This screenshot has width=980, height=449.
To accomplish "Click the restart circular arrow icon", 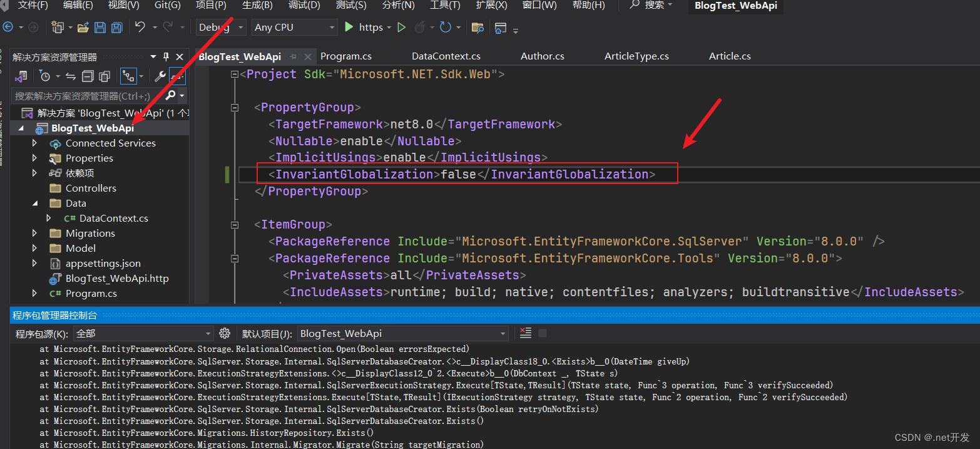I will click(446, 27).
